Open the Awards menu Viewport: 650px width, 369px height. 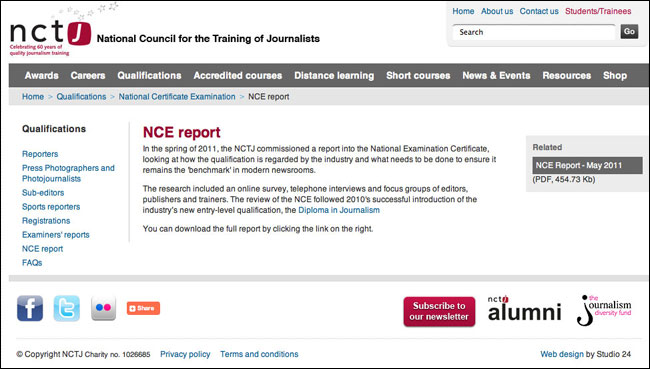point(41,75)
